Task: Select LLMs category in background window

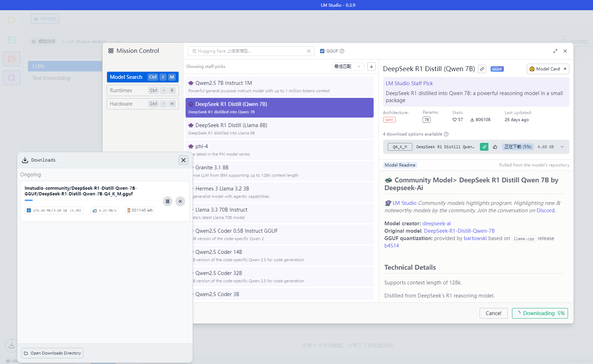Action: (65, 66)
